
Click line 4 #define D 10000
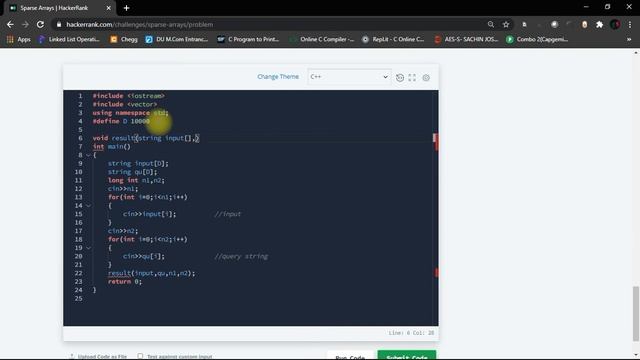[x=121, y=121]
